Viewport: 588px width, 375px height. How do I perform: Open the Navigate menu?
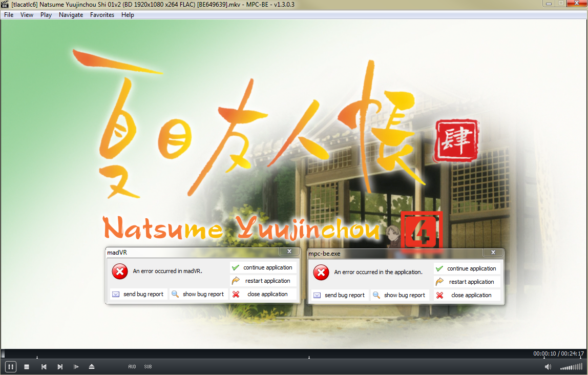click(71, 15)
